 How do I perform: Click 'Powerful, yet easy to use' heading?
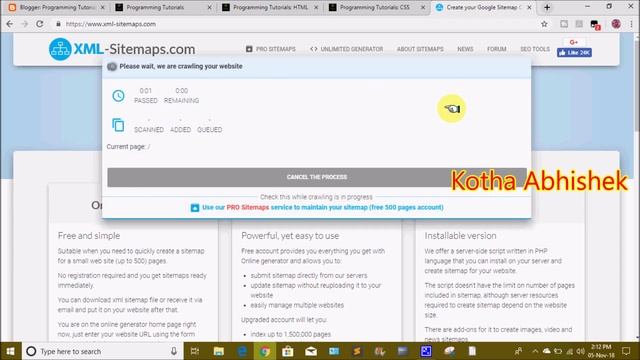tap(290, 236)
